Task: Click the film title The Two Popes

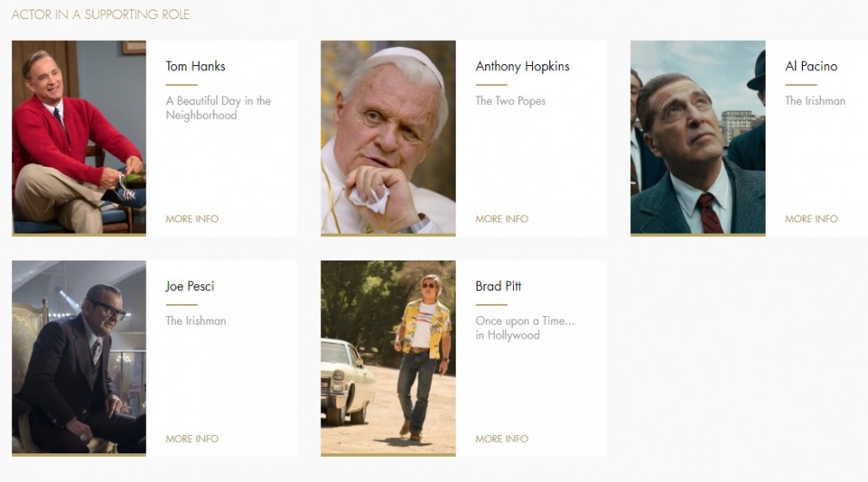Action: 510,101
